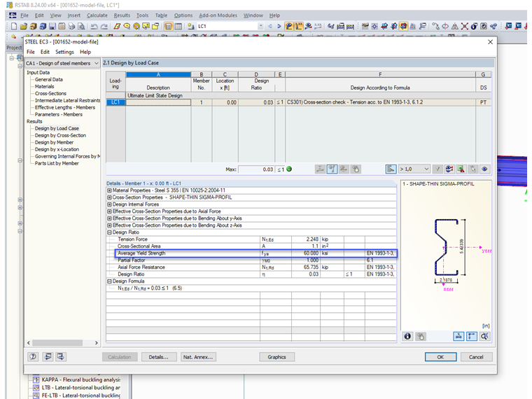The image size is (532, 399).
Task: Click the eye view mode icon
Action: point(484,169)
